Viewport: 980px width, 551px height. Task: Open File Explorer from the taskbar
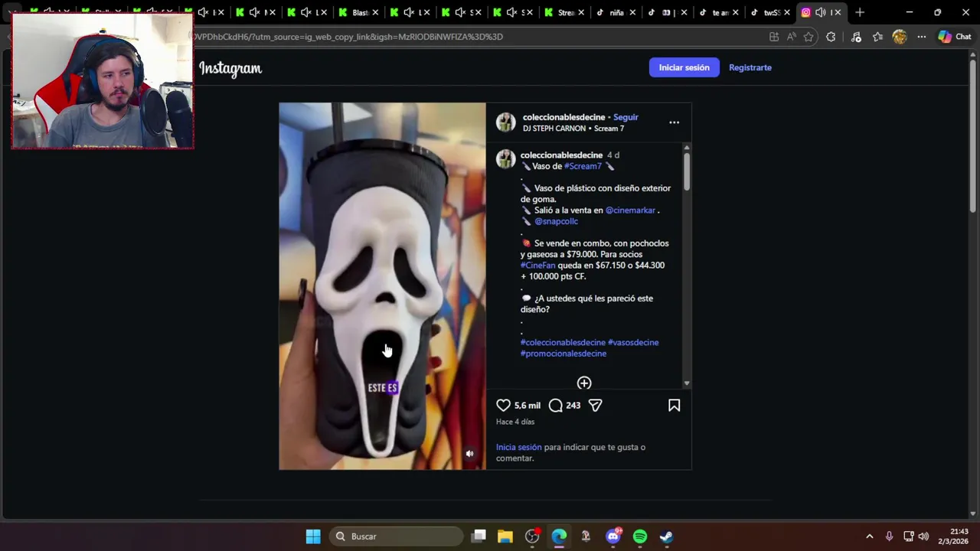pos(505,536)
